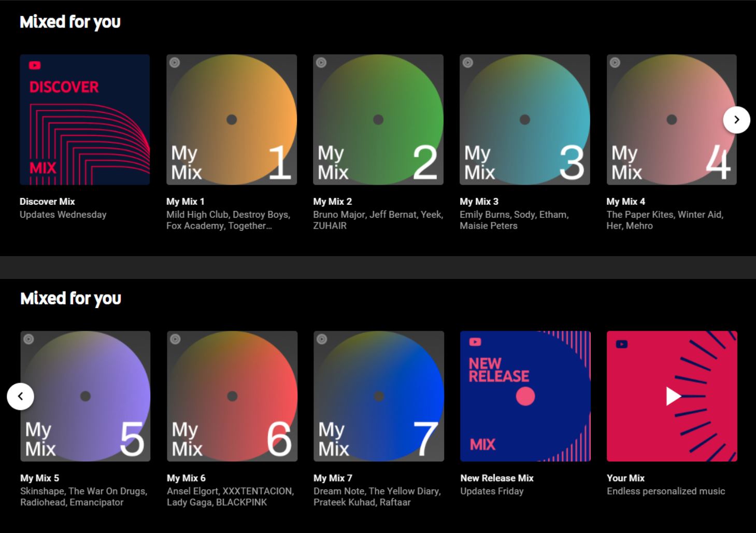The image size is (756, 533).
Task: Click artists text starting 'Skinshape'
Action: [83, 497]
